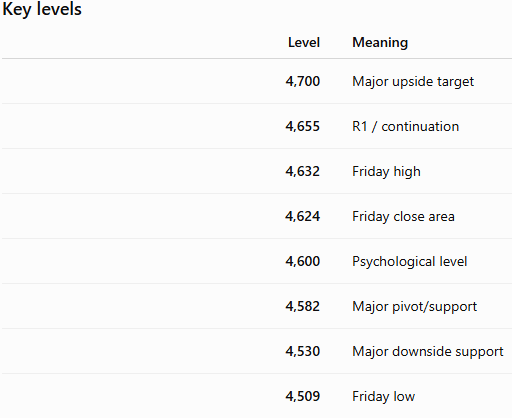Select the Major pivot/support description
The width and height of the screenshot is (512, 418).
click(415, 307)
